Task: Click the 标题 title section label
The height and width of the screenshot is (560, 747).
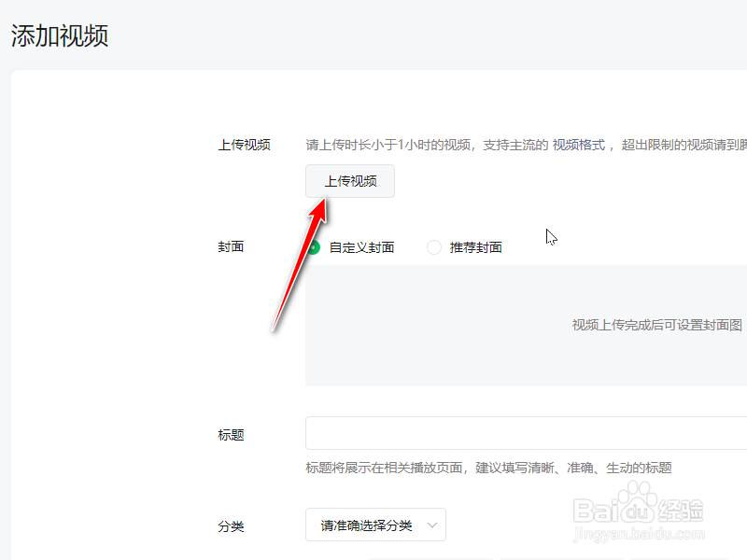Action: pos(231,433)
